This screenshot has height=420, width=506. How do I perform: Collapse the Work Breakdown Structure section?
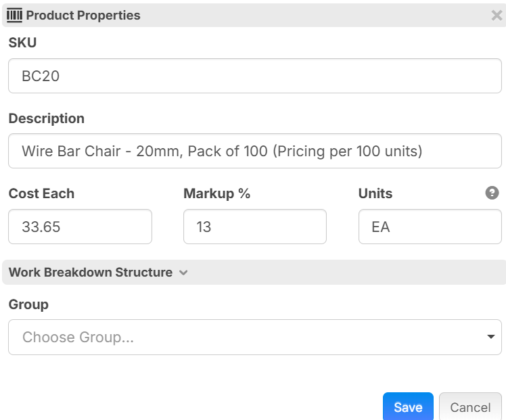91,273
